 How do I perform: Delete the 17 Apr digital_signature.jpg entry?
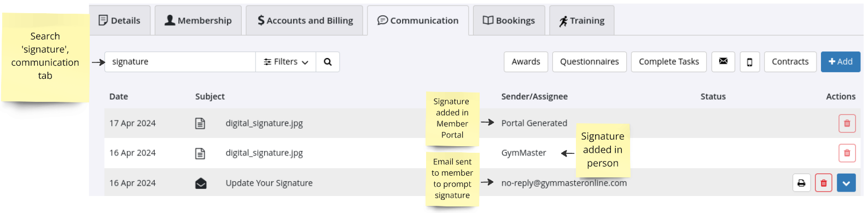click(847, 123)
